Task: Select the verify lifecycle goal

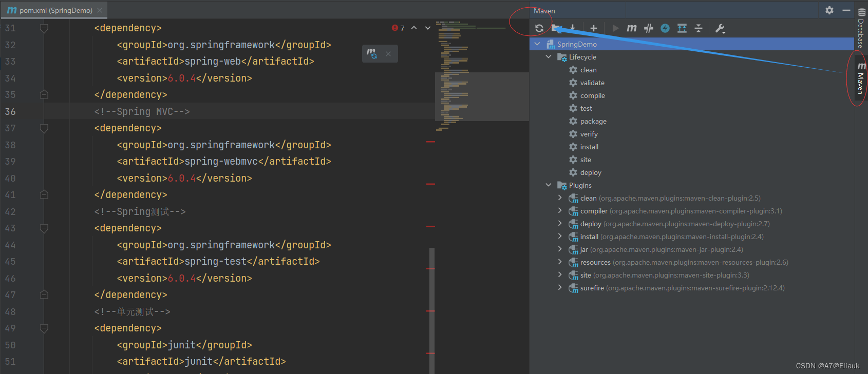Action: point(589,134)
